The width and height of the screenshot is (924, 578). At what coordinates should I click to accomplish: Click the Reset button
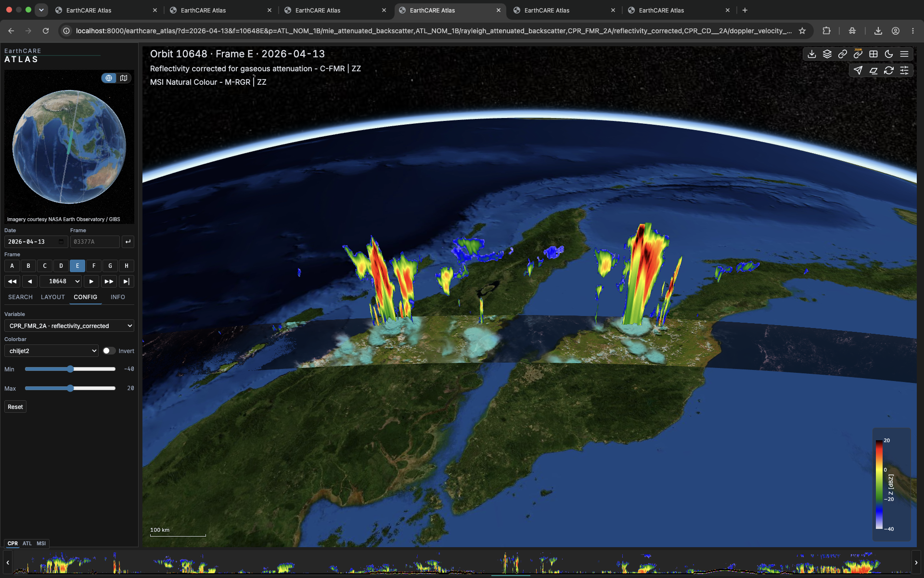pyautogui.click(x=15, y=407)
